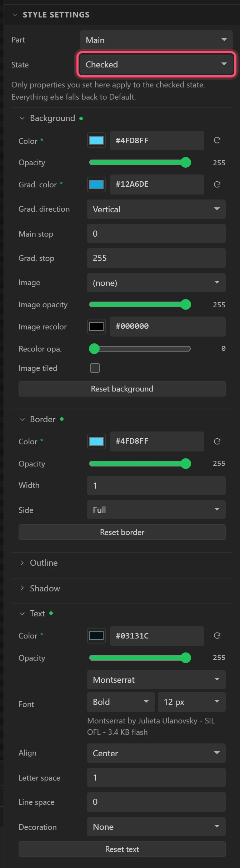Reset the Background color override icon
The width and height of the screenshot is (240, 868).
click(x=217, y=140)
